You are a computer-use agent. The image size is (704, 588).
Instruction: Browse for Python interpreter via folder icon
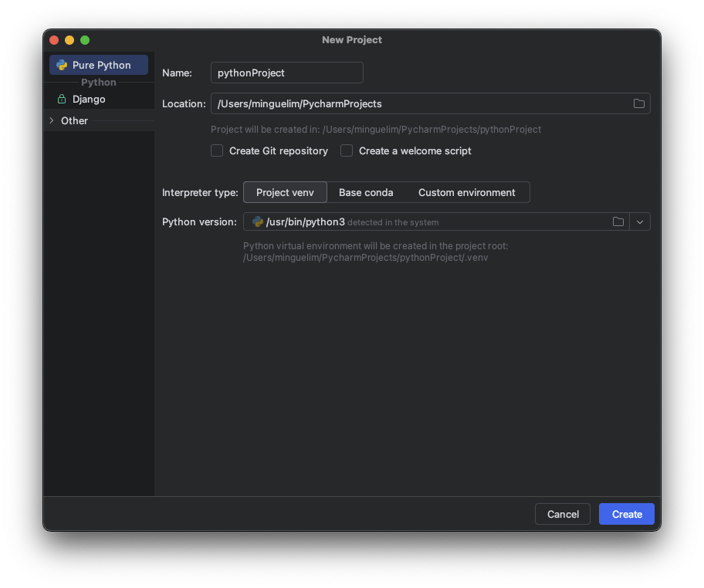pyautogui.click(x=618, y=221)
